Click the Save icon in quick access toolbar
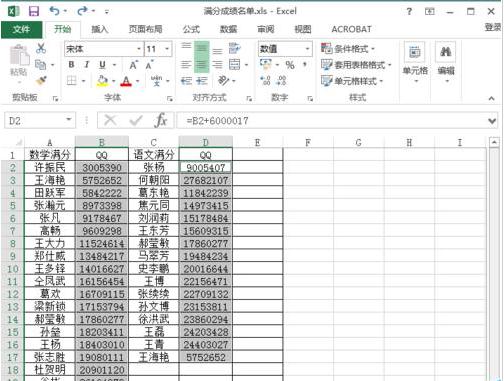This screenshot has width=504, height=381. [34, 12]
